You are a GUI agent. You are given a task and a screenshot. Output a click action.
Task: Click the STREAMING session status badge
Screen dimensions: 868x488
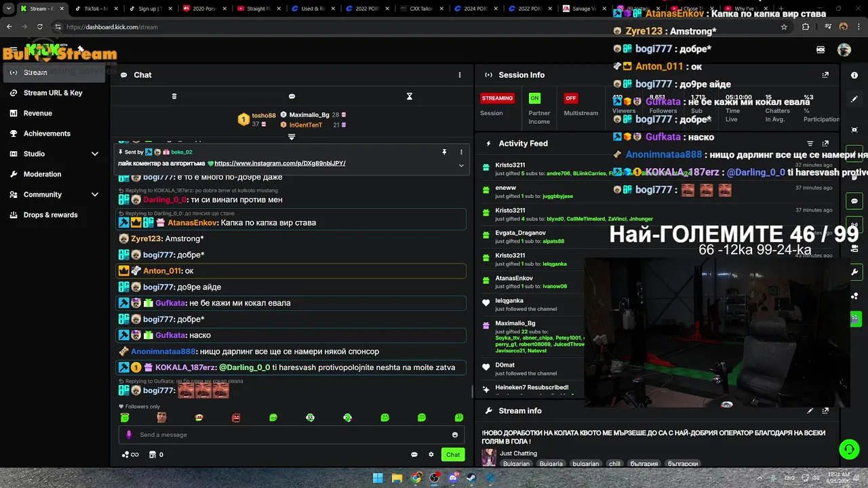point(497,98)
